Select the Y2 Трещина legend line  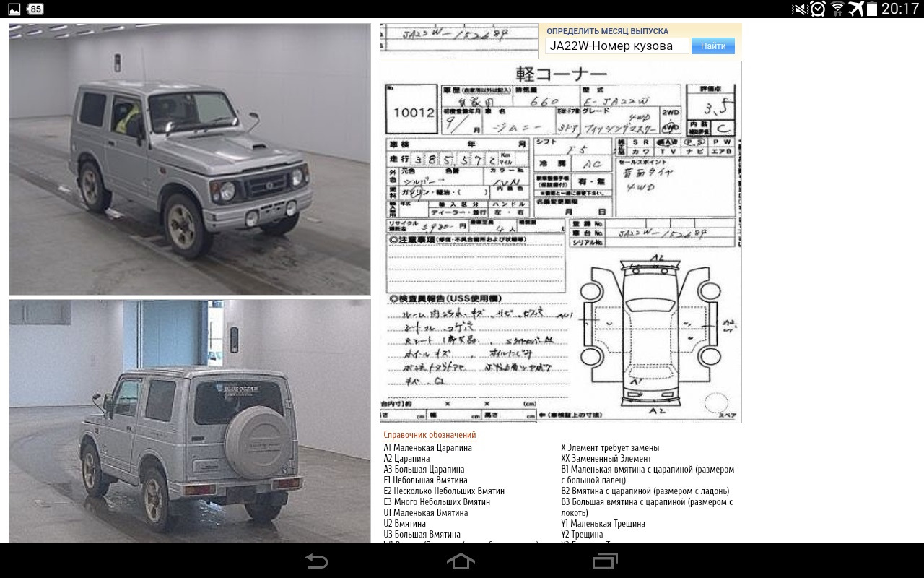582,535
